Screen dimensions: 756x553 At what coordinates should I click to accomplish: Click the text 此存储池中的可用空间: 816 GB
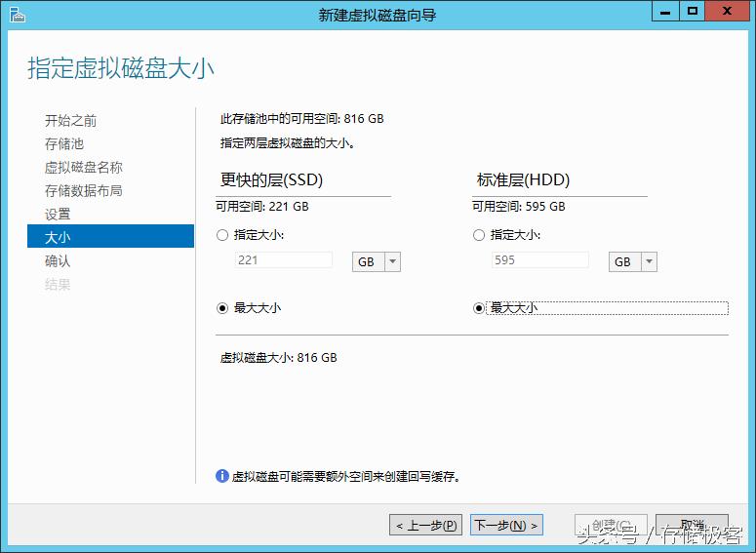click(301, 119)
